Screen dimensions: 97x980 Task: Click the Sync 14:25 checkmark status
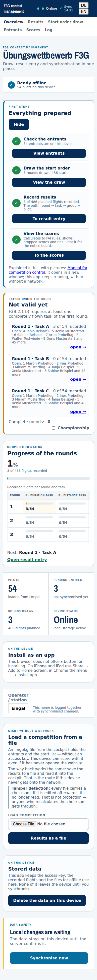61,8
